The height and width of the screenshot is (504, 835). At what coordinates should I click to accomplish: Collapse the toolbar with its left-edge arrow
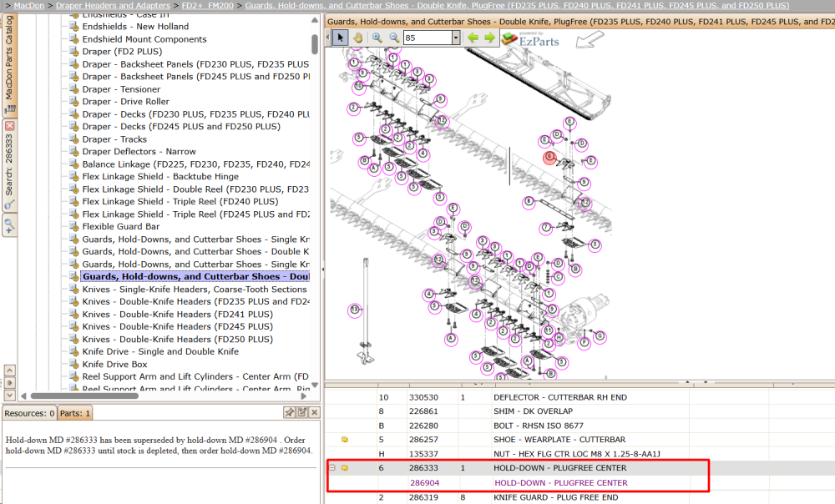pyautogui.click(x=328, y=38)
